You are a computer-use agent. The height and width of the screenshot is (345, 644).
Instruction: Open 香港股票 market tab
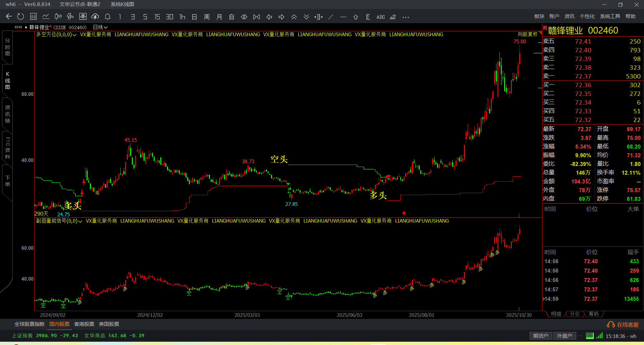pos(84,324)
